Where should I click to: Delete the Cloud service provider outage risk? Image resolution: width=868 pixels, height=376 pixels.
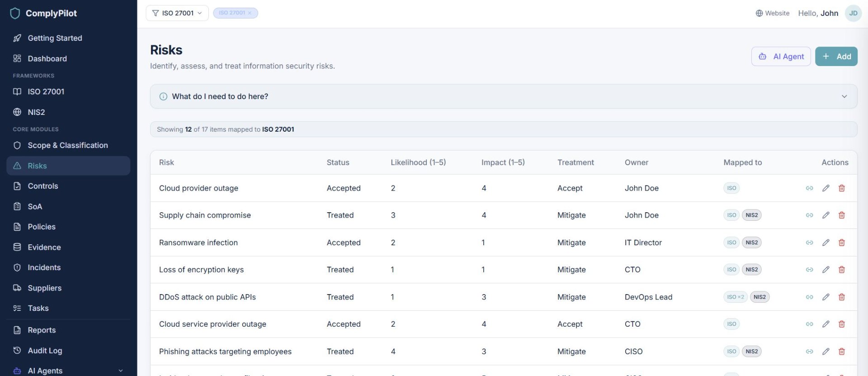coord(842,324)
